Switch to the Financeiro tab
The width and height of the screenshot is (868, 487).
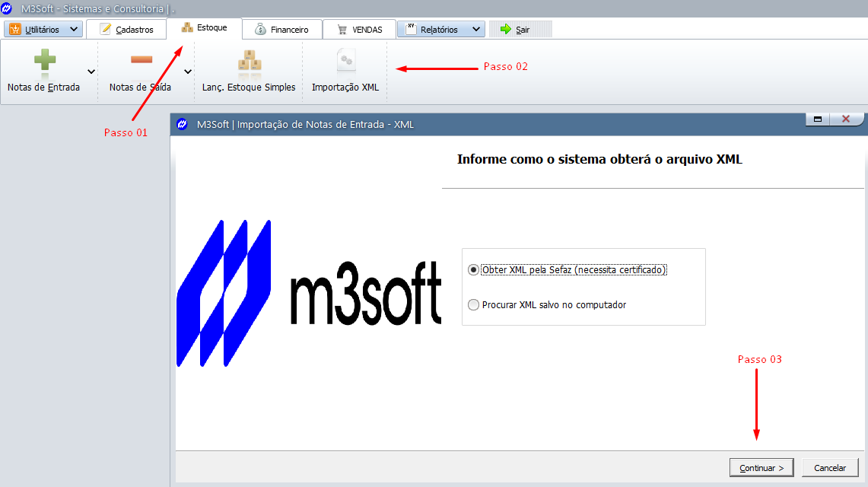click(x=281, y=30)
